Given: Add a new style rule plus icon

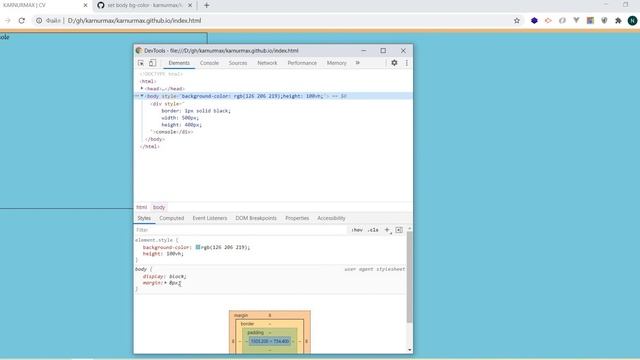Looking at the screenshot, I should (x=387, y=230).
